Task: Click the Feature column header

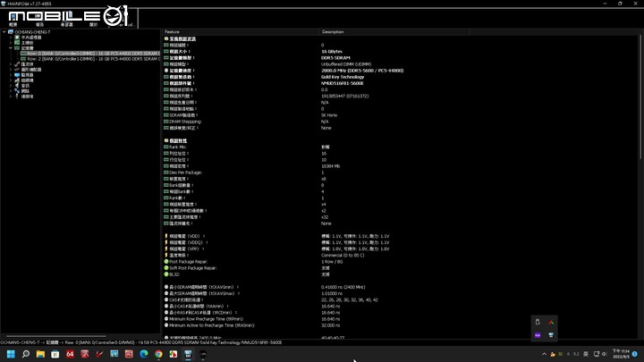Action: [x=241, y=31]
